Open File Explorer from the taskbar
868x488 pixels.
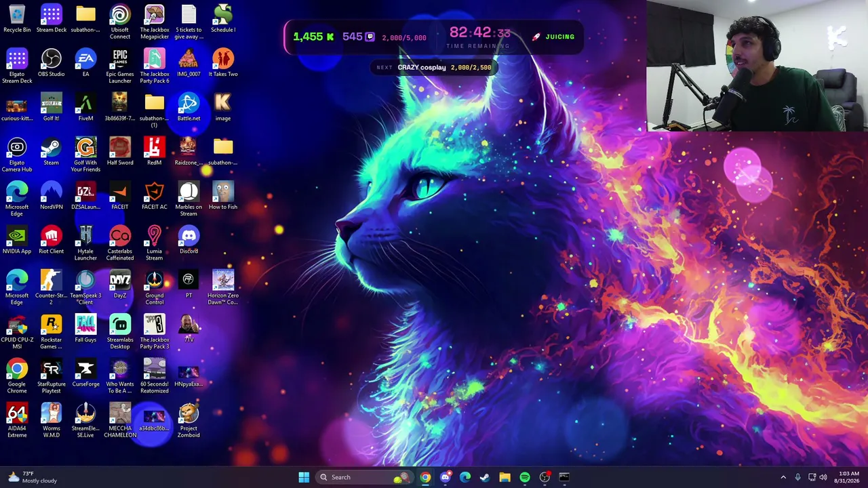[505, 477]
